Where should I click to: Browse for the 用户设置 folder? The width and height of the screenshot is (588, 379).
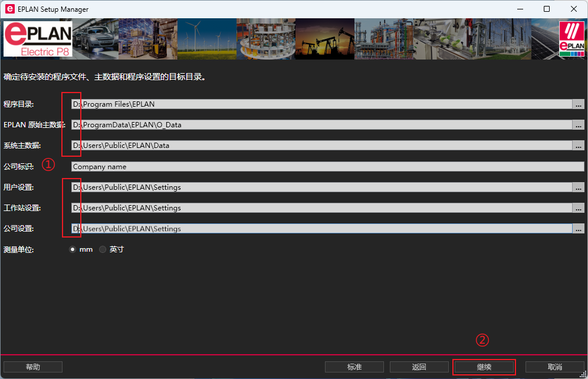click(578, 187)
